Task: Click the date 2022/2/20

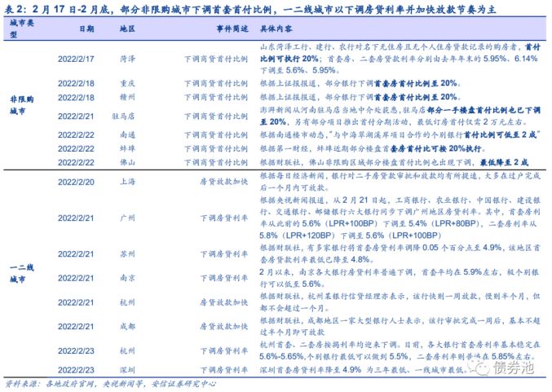Action: tap(76, 182)
